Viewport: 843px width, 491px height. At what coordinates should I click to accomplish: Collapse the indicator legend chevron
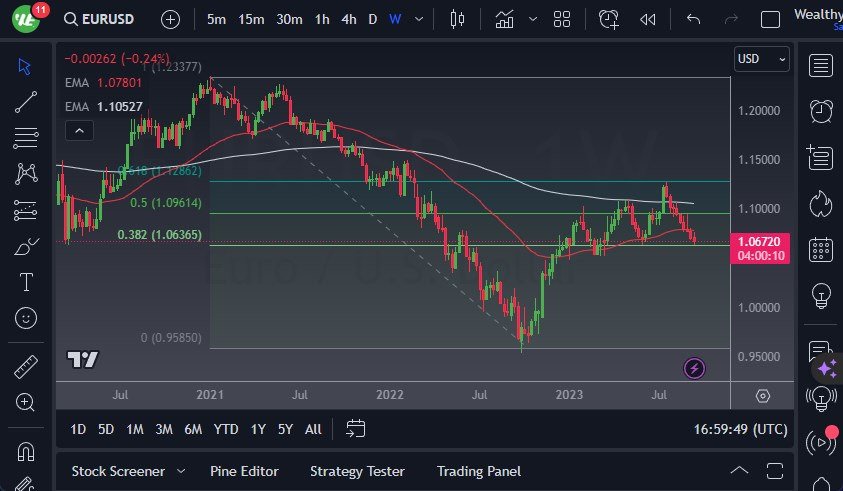point(79,130)
